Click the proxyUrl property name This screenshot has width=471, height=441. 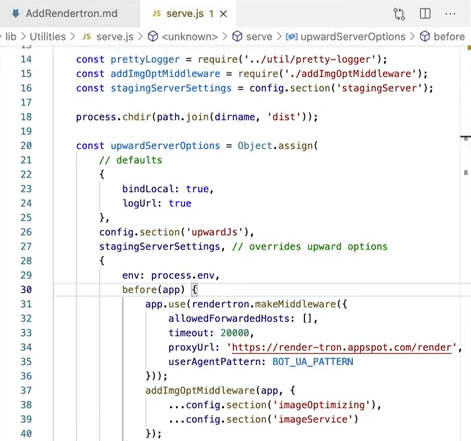pyautogui.click(x=191, y=347)
